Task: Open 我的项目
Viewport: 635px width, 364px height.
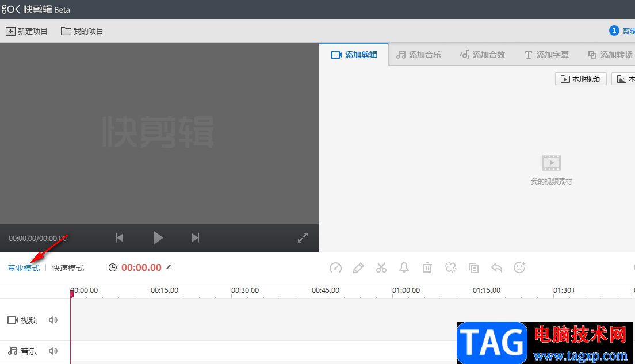Action: click(82, 31)
